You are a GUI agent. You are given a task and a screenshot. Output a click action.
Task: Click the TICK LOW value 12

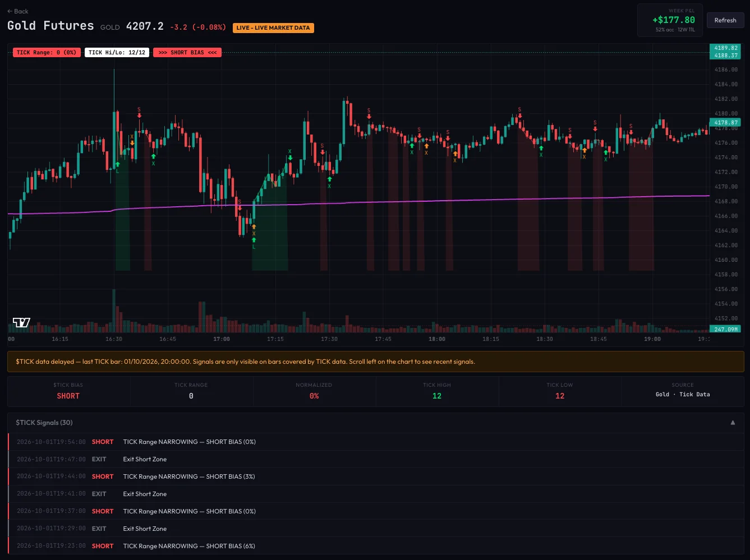point(560,396)
